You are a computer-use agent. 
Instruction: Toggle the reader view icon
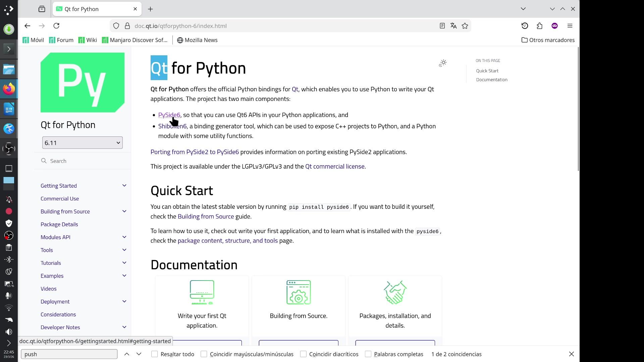click(x=442, y=26)
